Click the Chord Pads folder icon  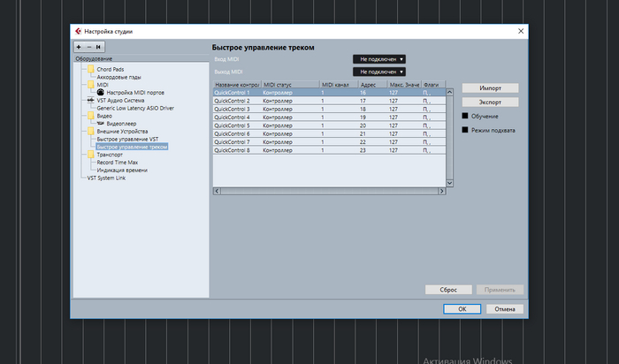90,69
